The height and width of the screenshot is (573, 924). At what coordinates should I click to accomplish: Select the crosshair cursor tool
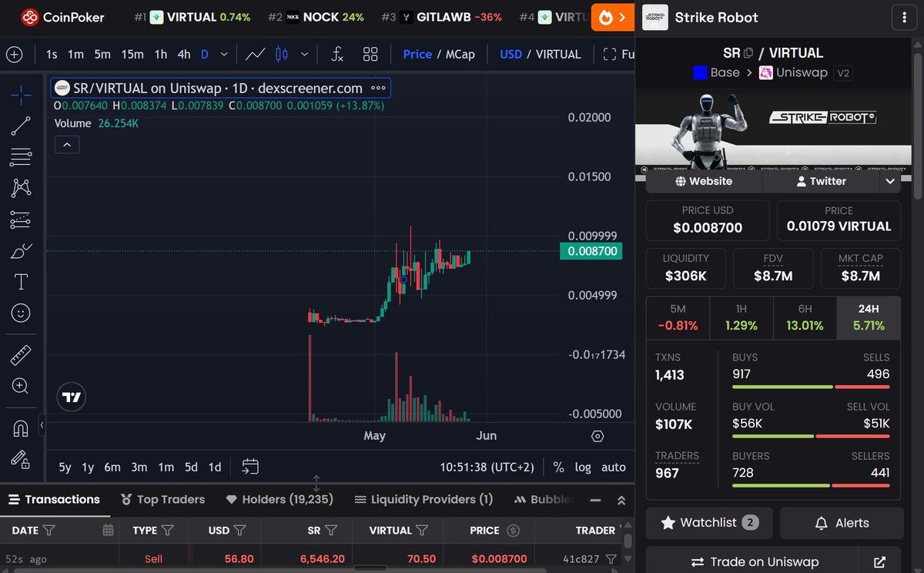click(x=21, y=95)
